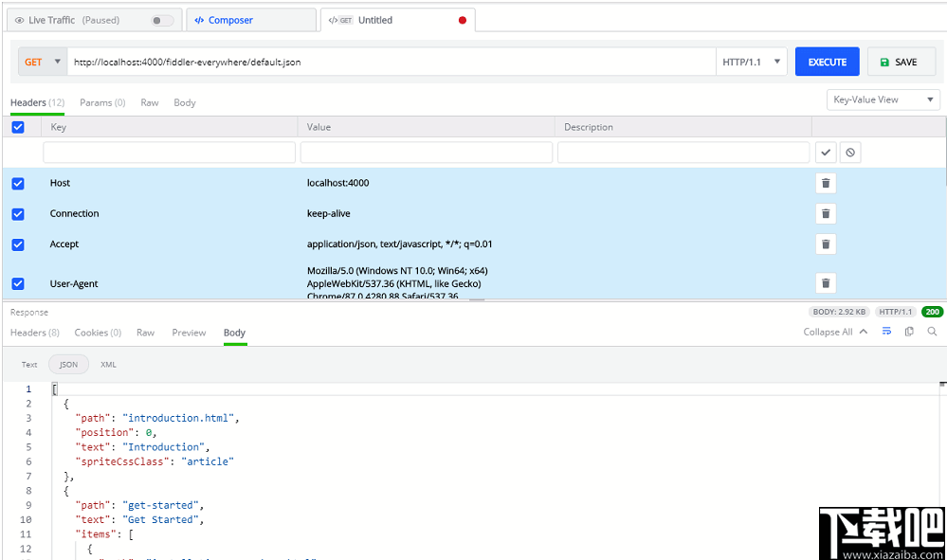
Task: Click the EXECUTE button
Action: (827, 63)
